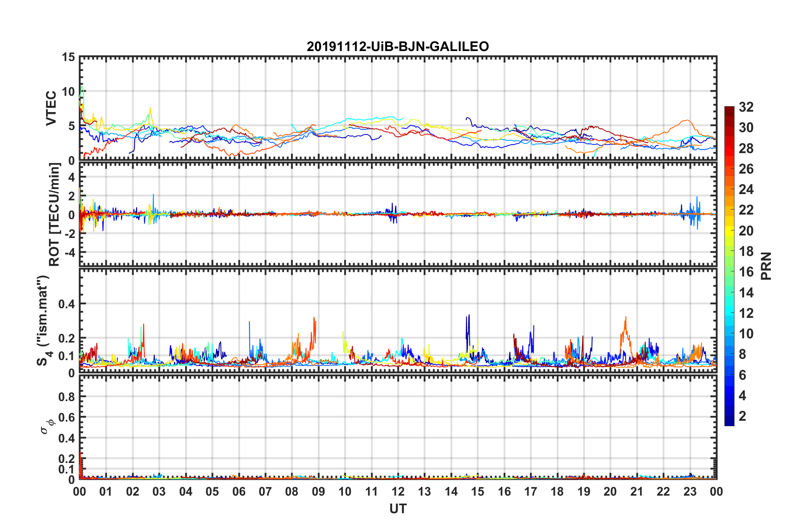Select the VTEC y-axis label
The height and width of the screenshot is (532, 796).
(x=51, y=108)
